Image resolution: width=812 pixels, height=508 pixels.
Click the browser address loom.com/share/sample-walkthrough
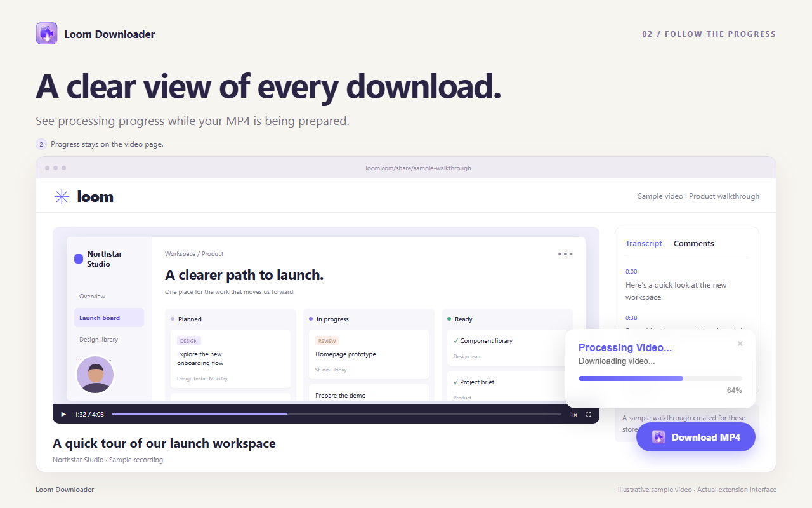pos(418,168)
